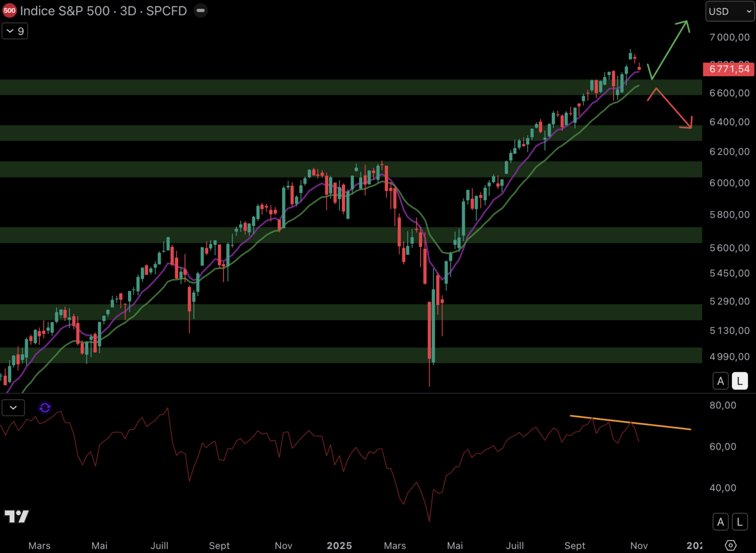Open chart settings via the hexagon gear icon

point(730,545)
